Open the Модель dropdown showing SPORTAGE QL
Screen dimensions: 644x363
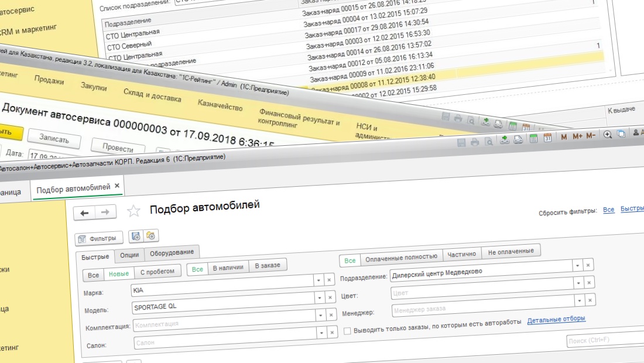(320, 314)
